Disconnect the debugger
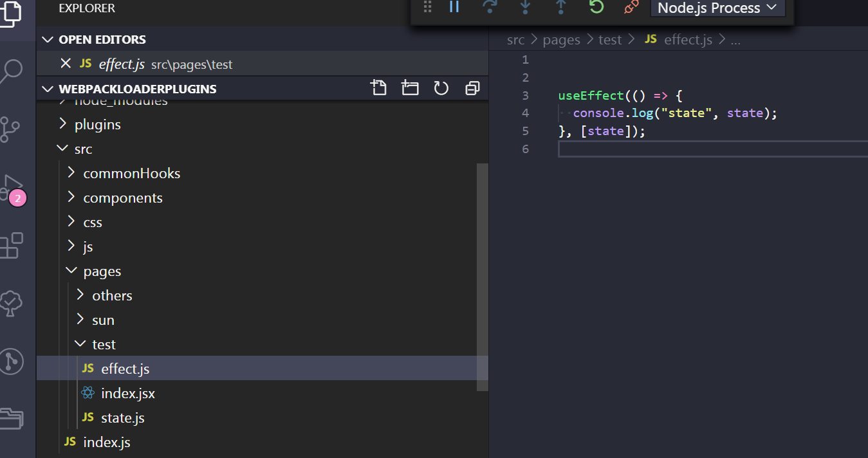868x458 pixels. (631, 8)
